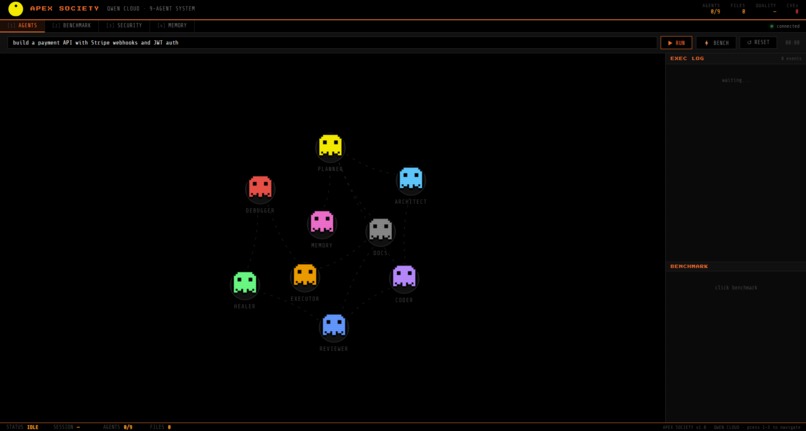Click the APEX SOCIETY title text
The width and height of the screenshot is (806, 431).
[x=64, y=9]
